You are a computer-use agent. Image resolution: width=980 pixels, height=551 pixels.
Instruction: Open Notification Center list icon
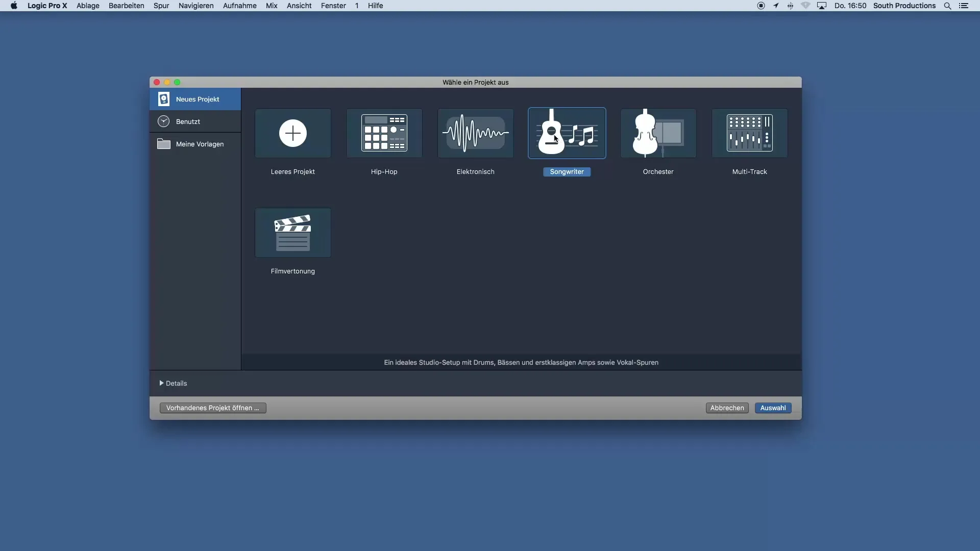[964, 6]
